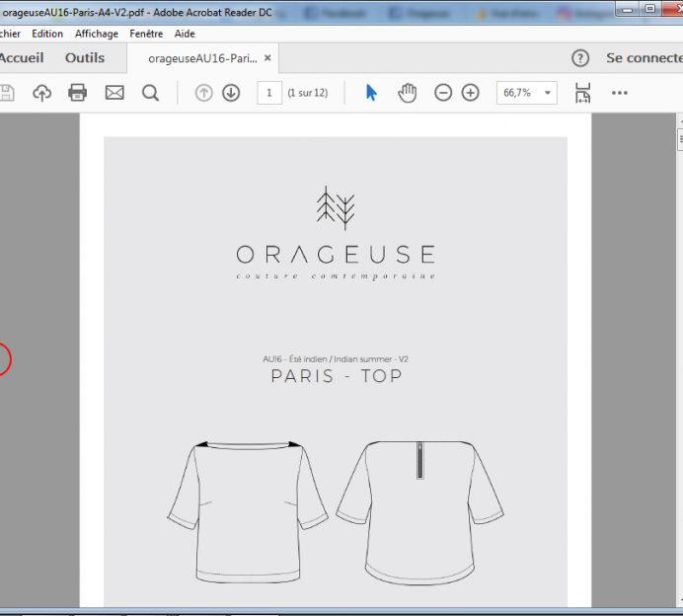Viewport: 683px width, 616px height.
Task: Go to next page arrow
Action: tap(231, 93)
